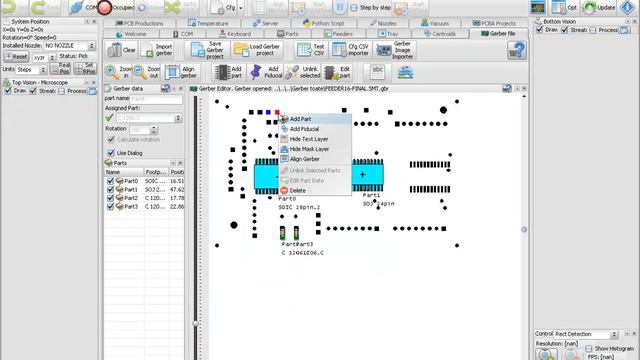
Task: Click the right-edge scroll handle of editor
Action: point(524,229)
